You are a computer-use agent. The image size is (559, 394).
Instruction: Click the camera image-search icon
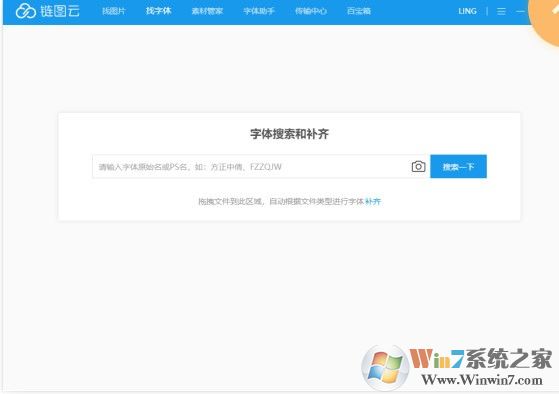tap(418, 167)
